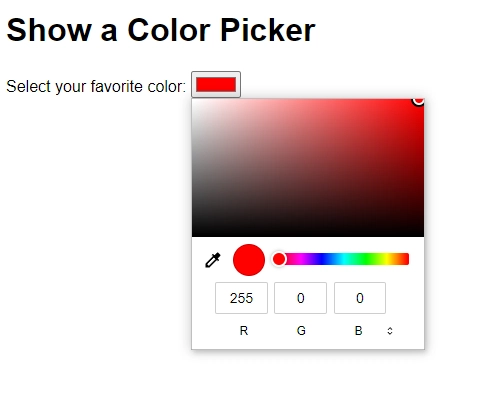Pick a mid-tone pink in the color area's center
Screen dimensions: 495x394
tap(308, 168)
